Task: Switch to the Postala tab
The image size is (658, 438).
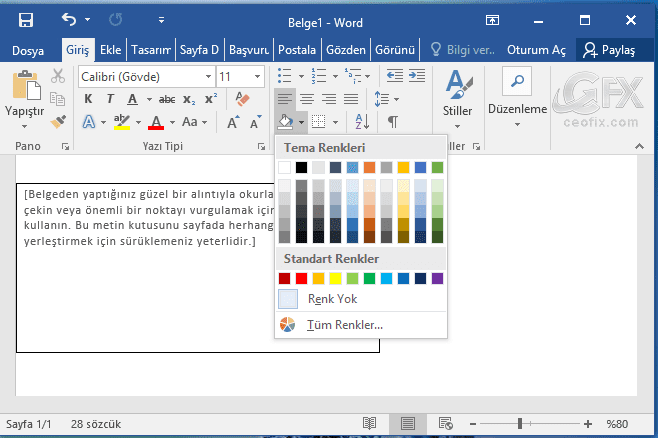Action: coord(297,50)
